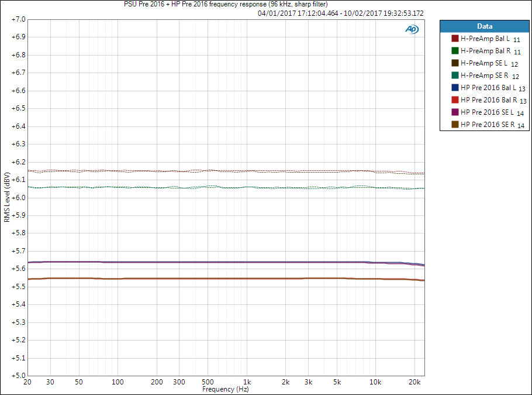Click the H-PreAmp Bal L color swatch
The width and height of the screenshot is (532, 395).
pos(455,39)
